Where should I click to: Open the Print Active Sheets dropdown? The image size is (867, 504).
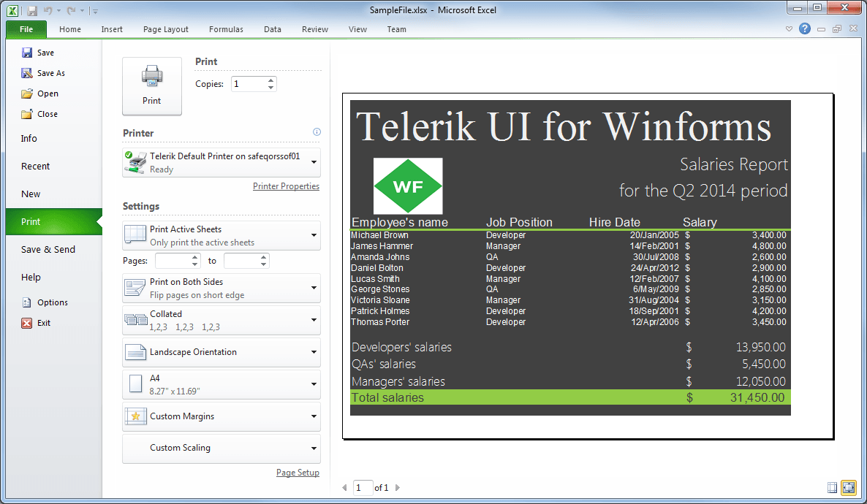[222, 235]
